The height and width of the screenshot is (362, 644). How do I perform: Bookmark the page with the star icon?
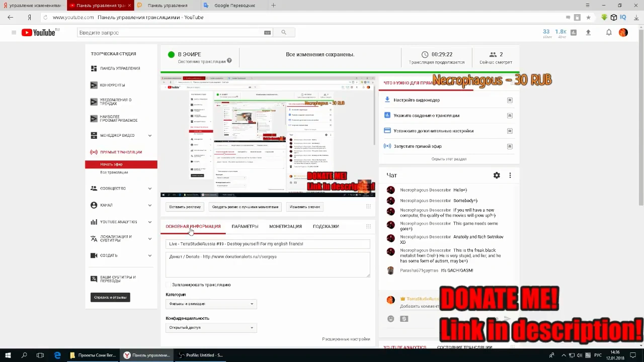click(588, 18)
